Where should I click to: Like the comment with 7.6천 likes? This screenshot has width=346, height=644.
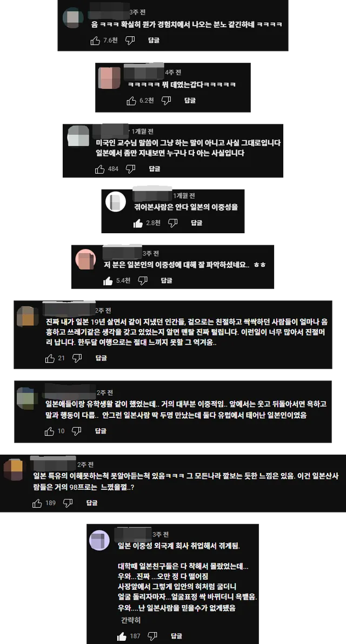click(x=95, y=40)
